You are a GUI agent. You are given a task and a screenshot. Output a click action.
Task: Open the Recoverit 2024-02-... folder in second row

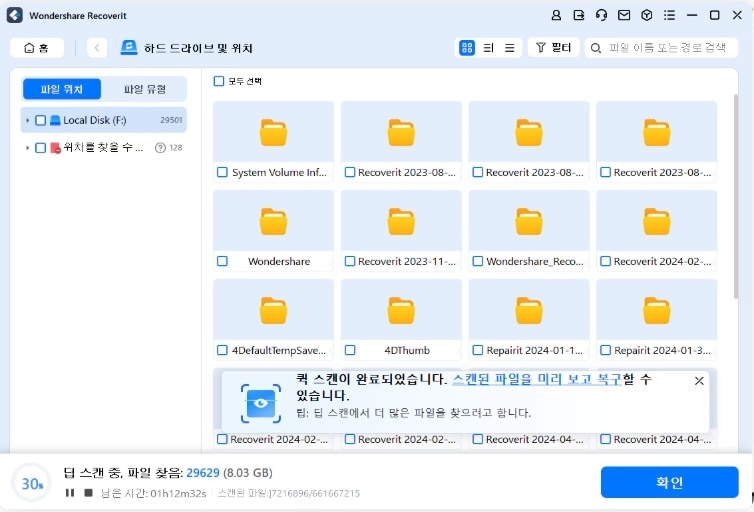pos(656,222)
